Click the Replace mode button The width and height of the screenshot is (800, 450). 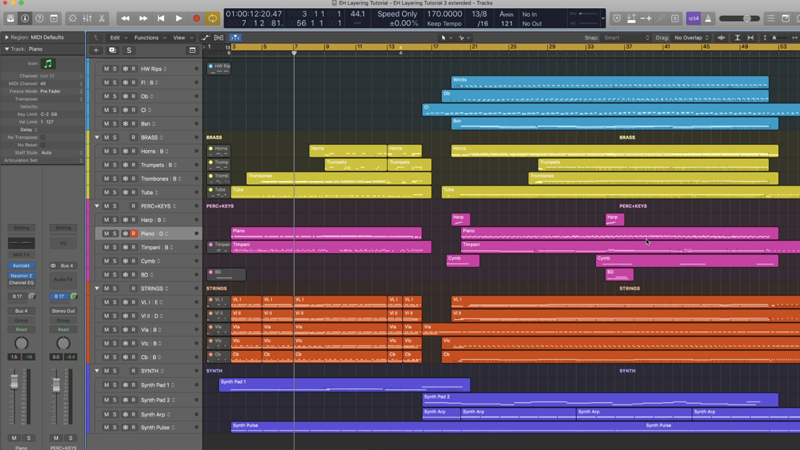pyautogui.click(x=617, y=18)
